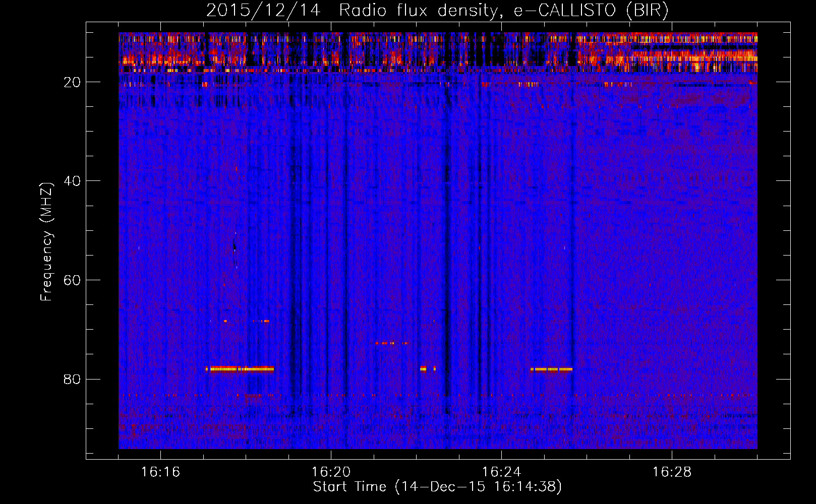Image resolution: width=816 pixels, height=504 pixels.
Task: Click the "Start Time (14-Dec-15 16:14:38)" x-axis label
Action: (x=437, y=487)
